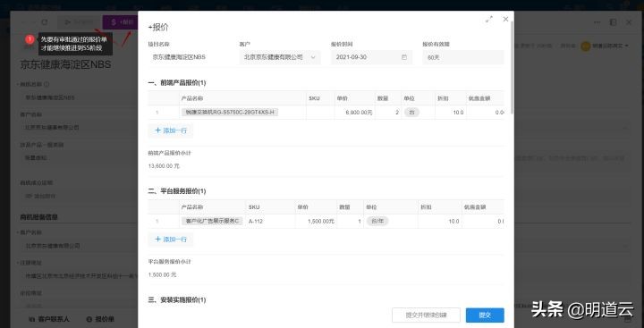
Task: Open 报价单 tab in background window
Action: pos(100,319)
